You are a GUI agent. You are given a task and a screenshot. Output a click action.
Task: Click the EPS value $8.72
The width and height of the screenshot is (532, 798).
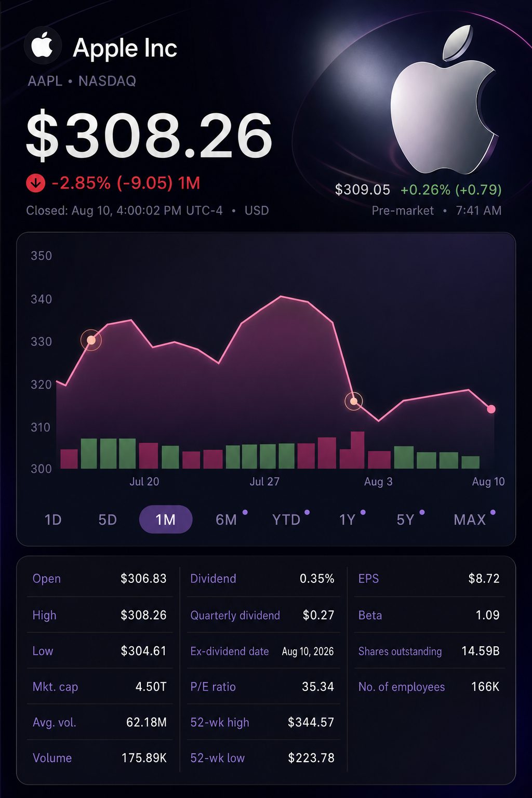pyautogui.click(x=484, y=578)
